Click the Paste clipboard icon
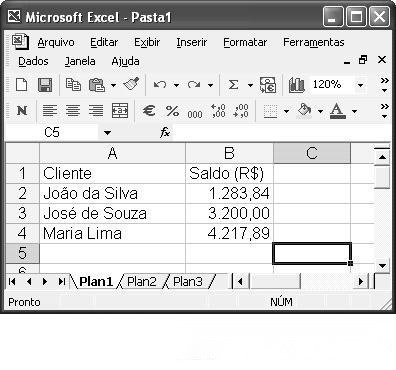The height and width of the screenshot is (370, 396). [x=97, y=85]
